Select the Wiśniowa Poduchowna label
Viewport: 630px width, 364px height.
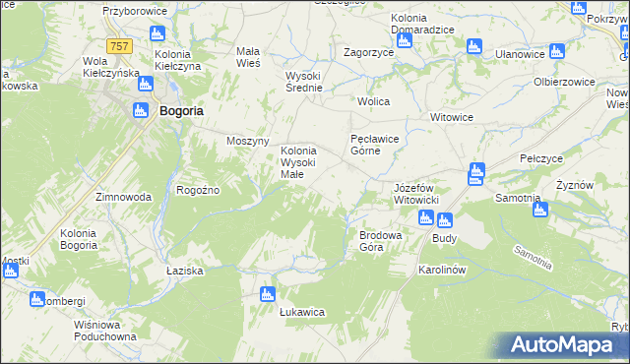pyautogui.click(x=105, y=331)
